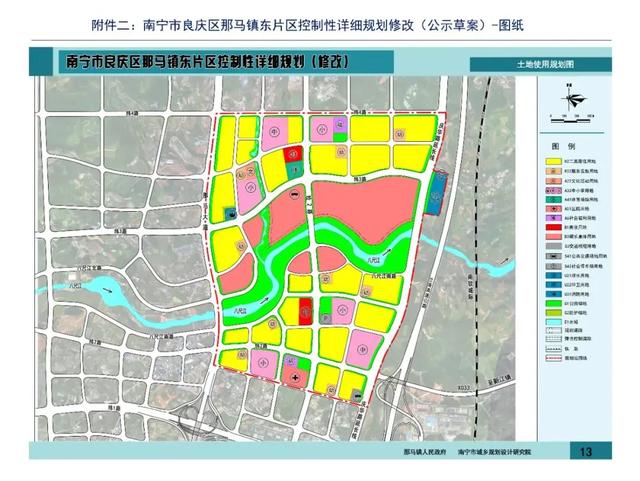Click the north compass rose icon

click(x=572, y=99)
